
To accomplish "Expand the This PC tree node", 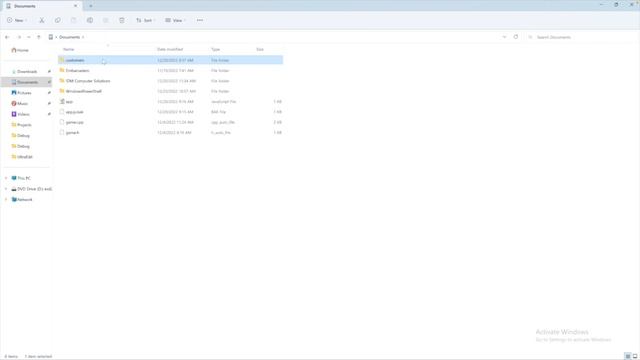I will (x=6, y=178).
